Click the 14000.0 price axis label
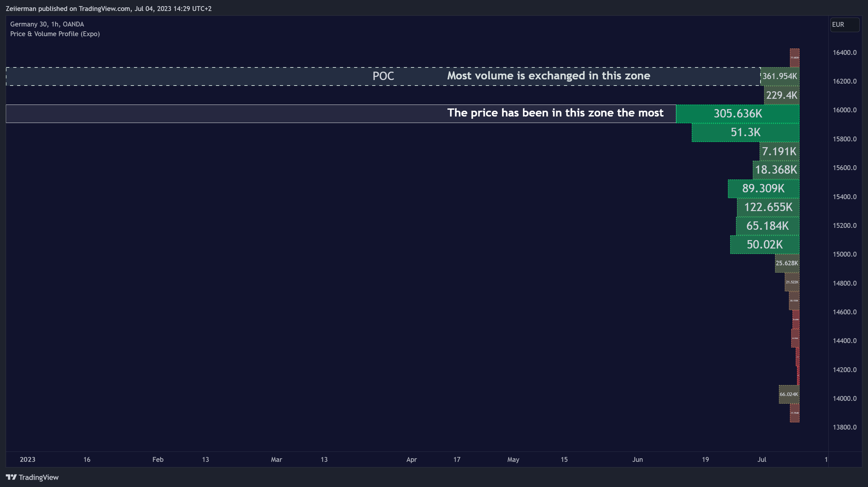 (844, 399)
